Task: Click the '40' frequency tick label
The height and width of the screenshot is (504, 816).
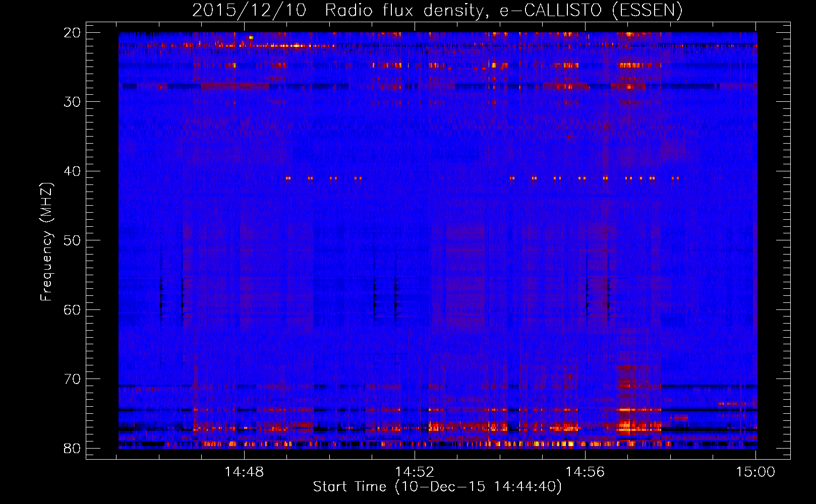Action: 73,171
